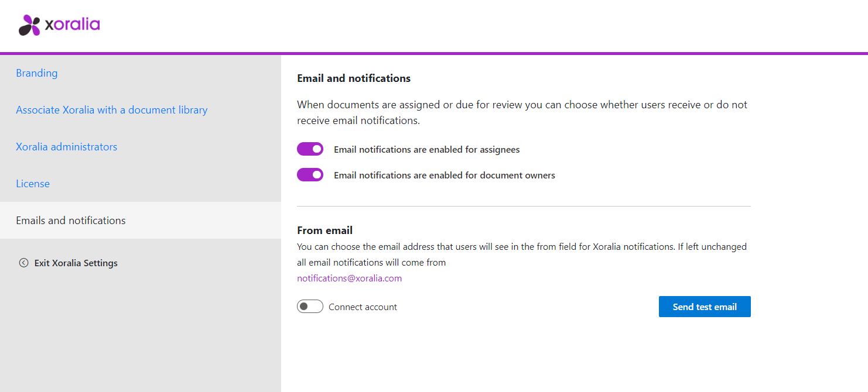This screenshot has width=868, height=392.
Task: Click the 'From email' section heading
Action: (x=325, y=231)
